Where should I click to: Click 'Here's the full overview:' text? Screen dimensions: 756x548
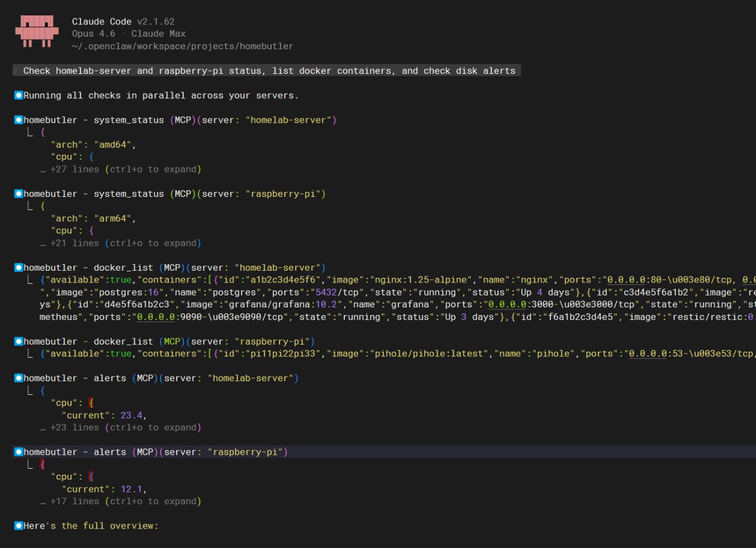91,526
